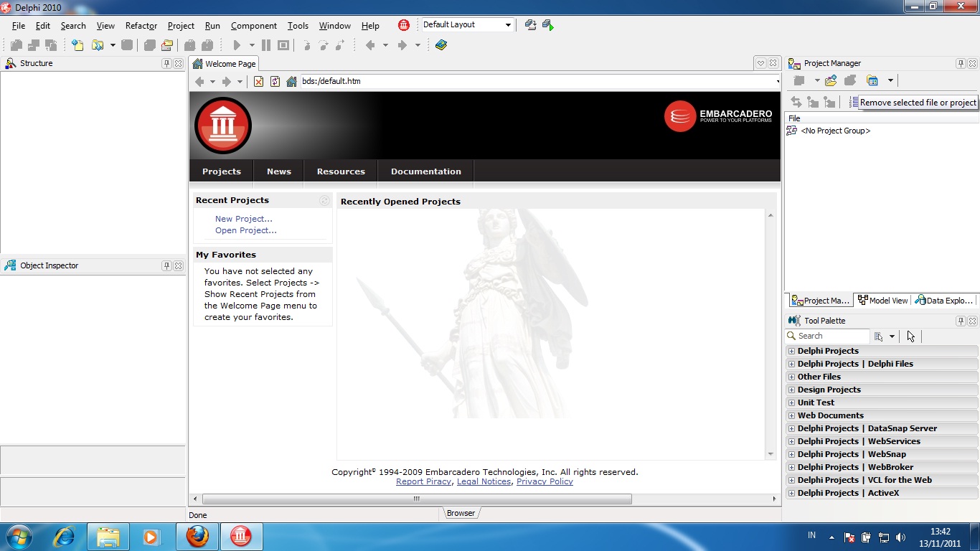Open the main toolbar Back history dropdown

click(x=385, y=45)
